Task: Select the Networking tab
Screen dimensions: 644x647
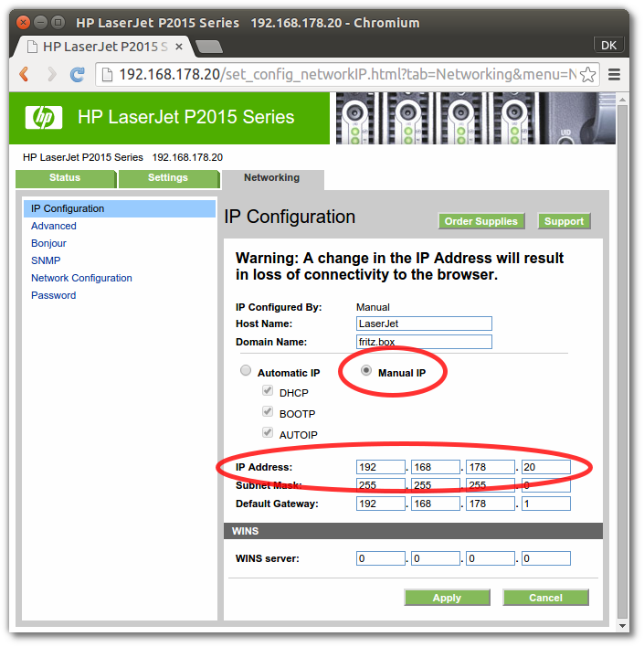Action: [272, 178]
